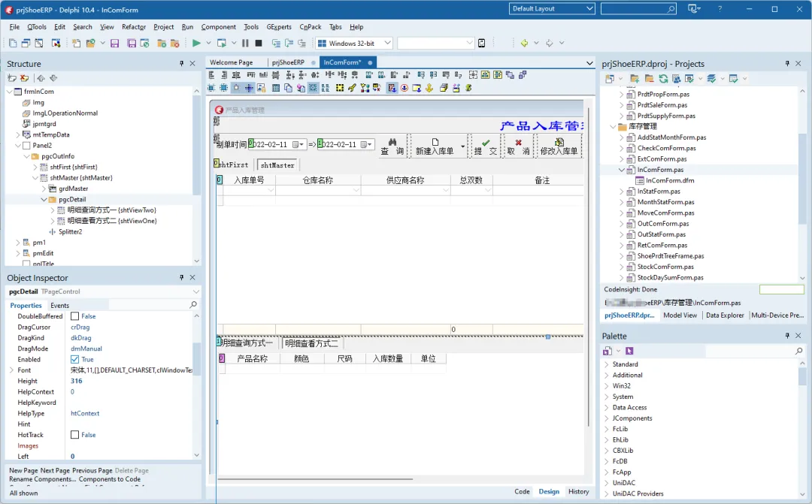Click the Refresh icon in Projects toolbar
Screen dimensions: 812x504
[663, 79]
